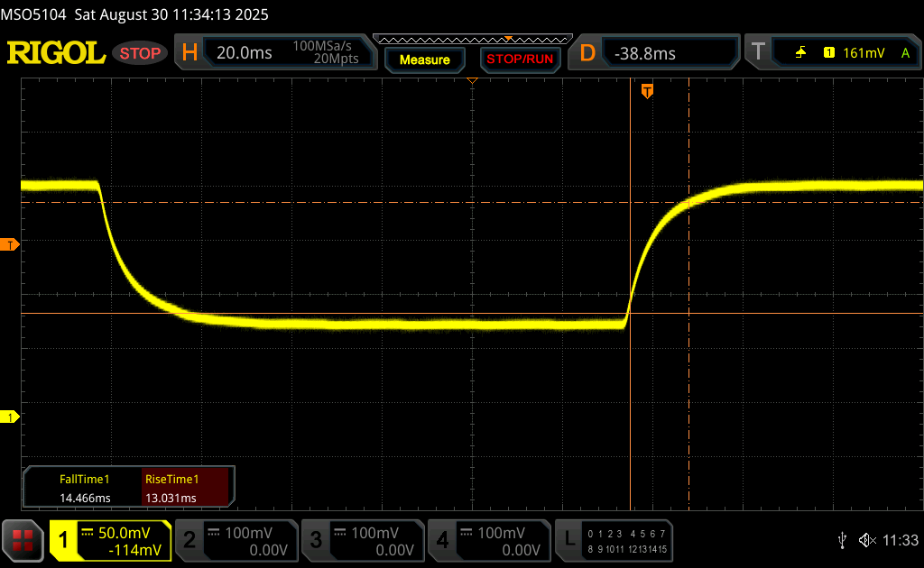Toggle channel 1 label
Image resolution: width=924 pixels, height=568 pixels.
pos(64,540)
